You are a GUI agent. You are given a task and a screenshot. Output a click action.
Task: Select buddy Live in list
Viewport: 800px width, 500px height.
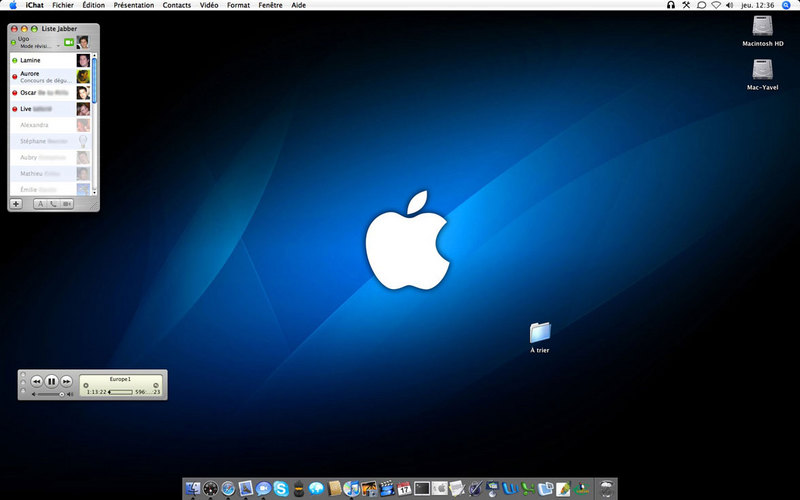[x=50, y=109]
